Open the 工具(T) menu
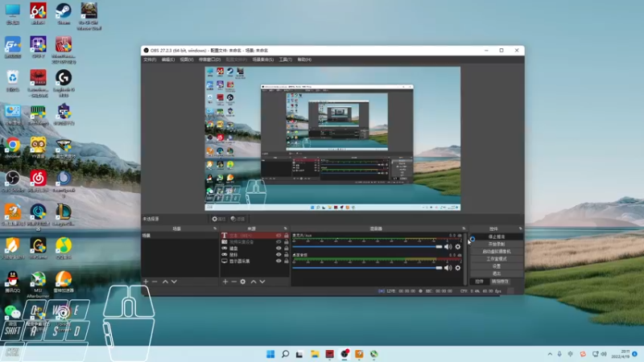This screenshot has width=644, height=362. 284,60
